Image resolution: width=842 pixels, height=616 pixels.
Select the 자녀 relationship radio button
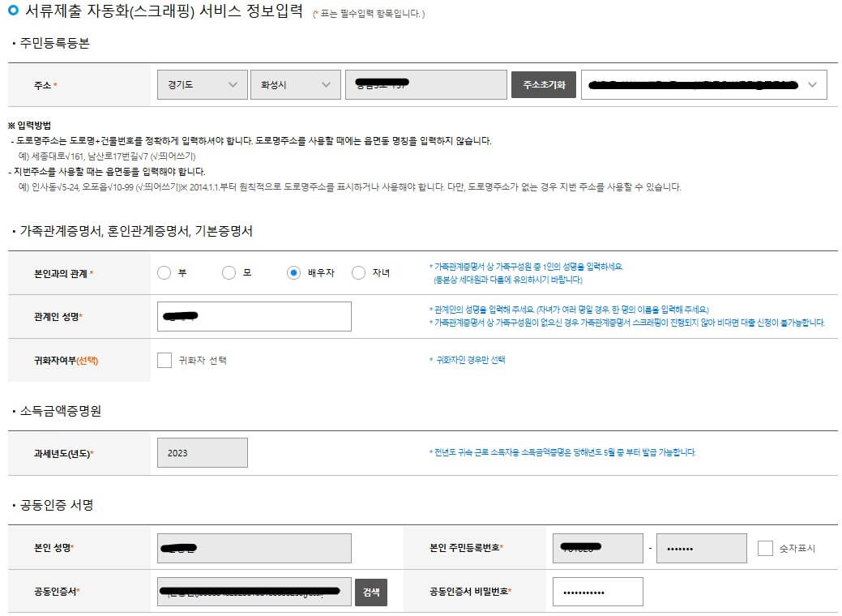[357, 273]
